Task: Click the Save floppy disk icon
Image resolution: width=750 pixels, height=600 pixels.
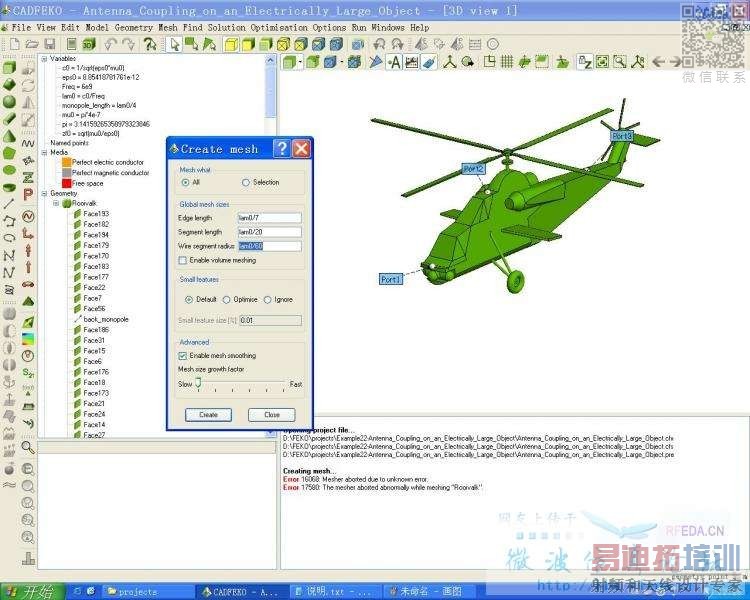Action: pos(50,44)
